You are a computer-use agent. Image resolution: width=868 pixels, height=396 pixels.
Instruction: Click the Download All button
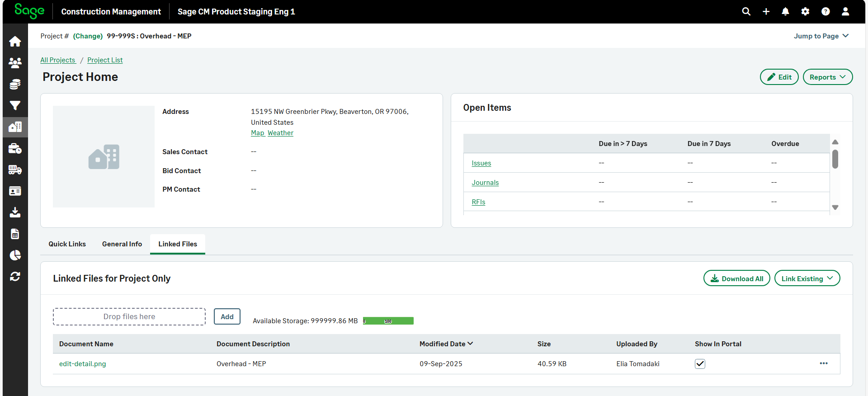(736, 278)
